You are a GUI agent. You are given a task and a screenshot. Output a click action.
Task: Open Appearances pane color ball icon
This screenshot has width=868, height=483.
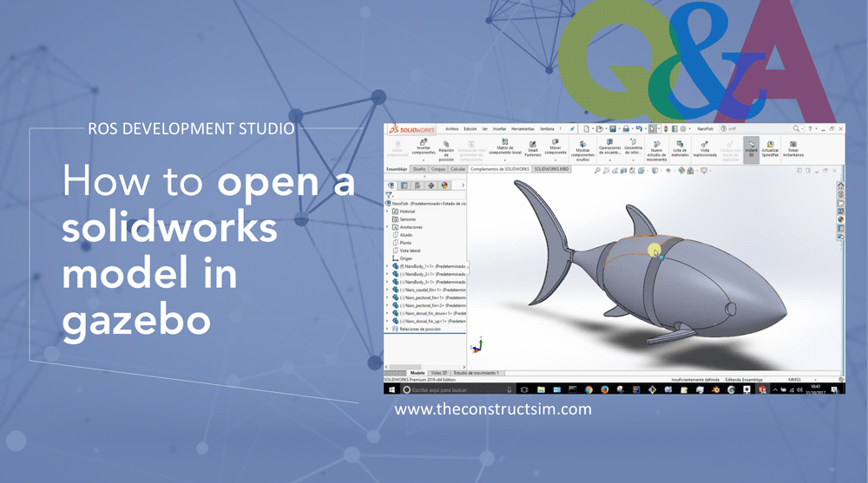pos(840,219)
